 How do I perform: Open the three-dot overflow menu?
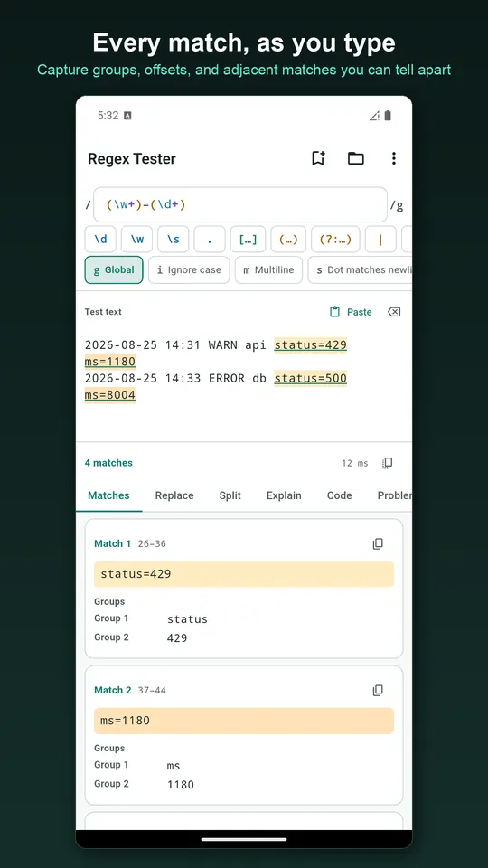pos(394,158)
